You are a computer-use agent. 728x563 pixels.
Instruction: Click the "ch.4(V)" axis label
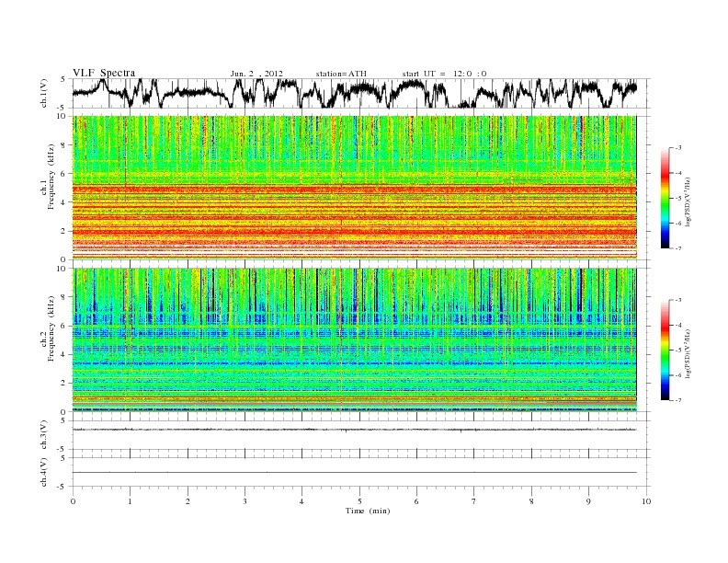click(x=44, y=472)
